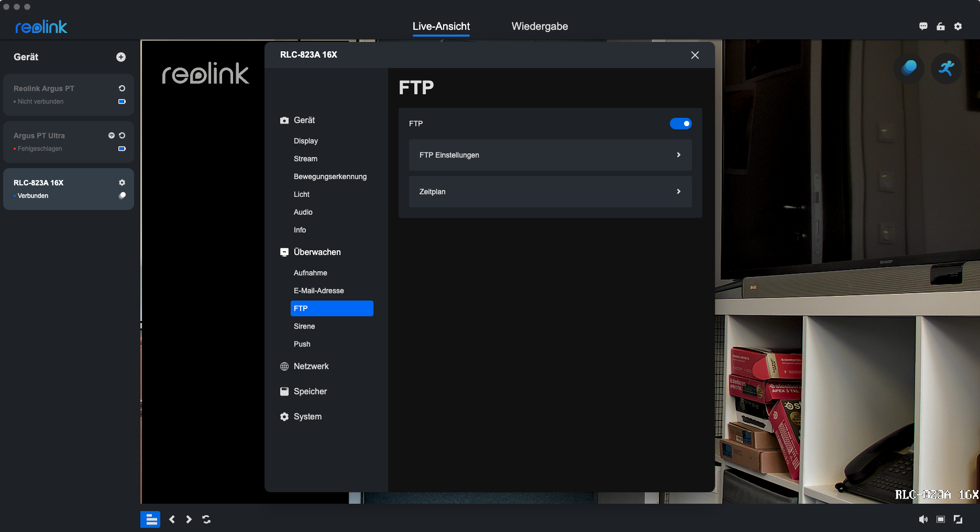The height and width of the screenshot is (532, 980).
Task: Select the RLC-823A 16X device card
Action: (x=69, y=189)
